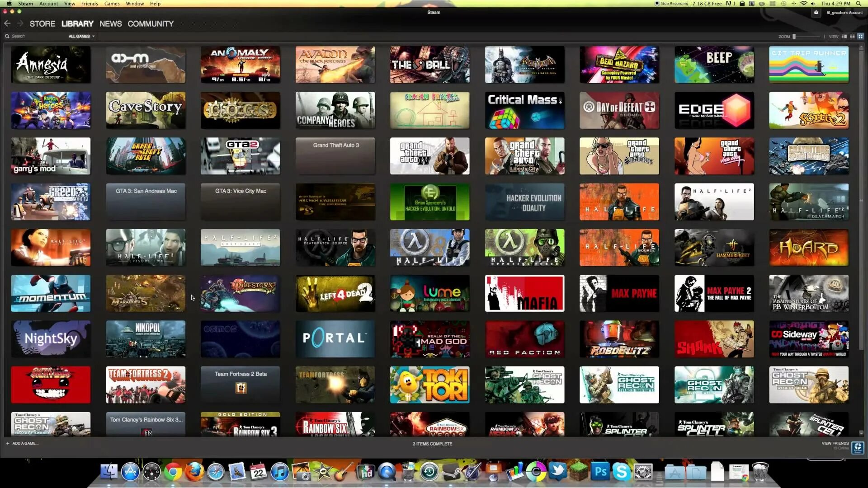
Task: Click the Team Fortress 2 icon
Action: coord(146,385)
